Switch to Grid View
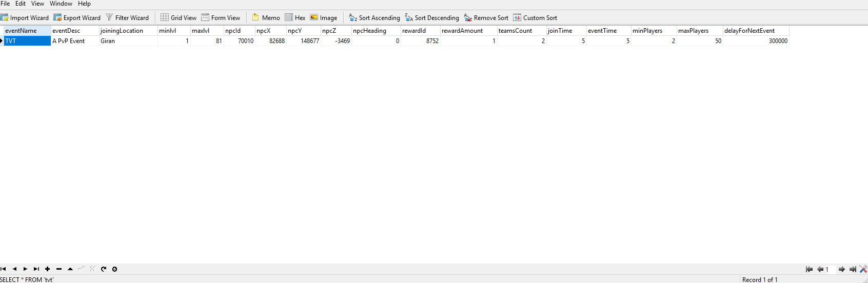 coord(179,17)
